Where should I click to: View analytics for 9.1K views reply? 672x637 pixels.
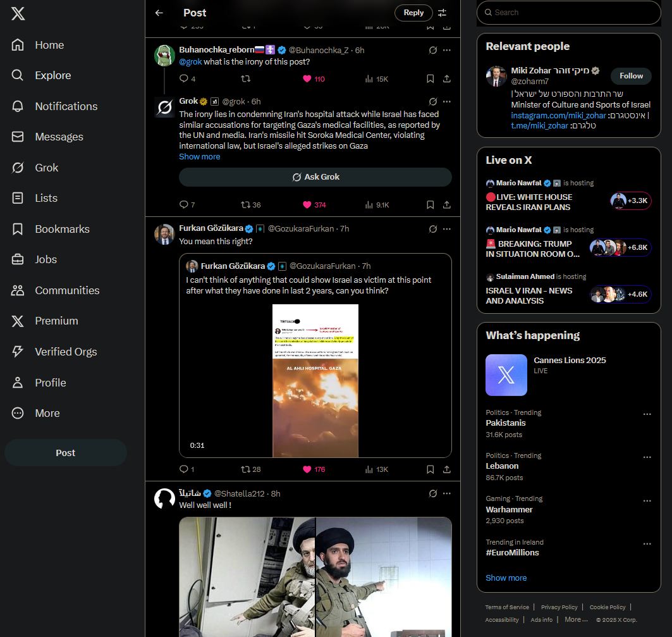(x=377, y=205)
